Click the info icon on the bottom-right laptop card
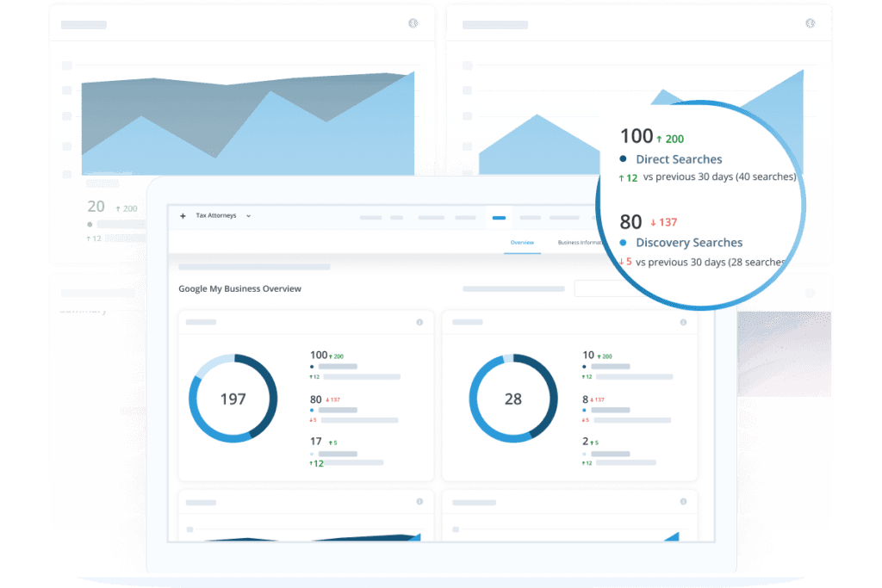This screenshot has width=882, height=588. coord(683,501)
